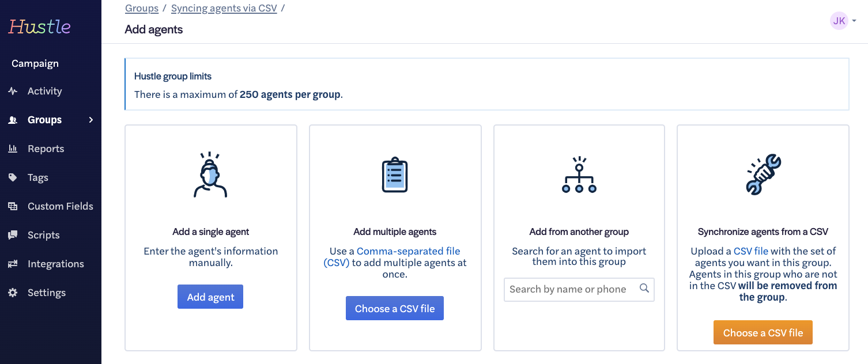Open the Comma-separated file (CSV) link
The width and height of the screenshot is (868, 364).
pos(392,257)
